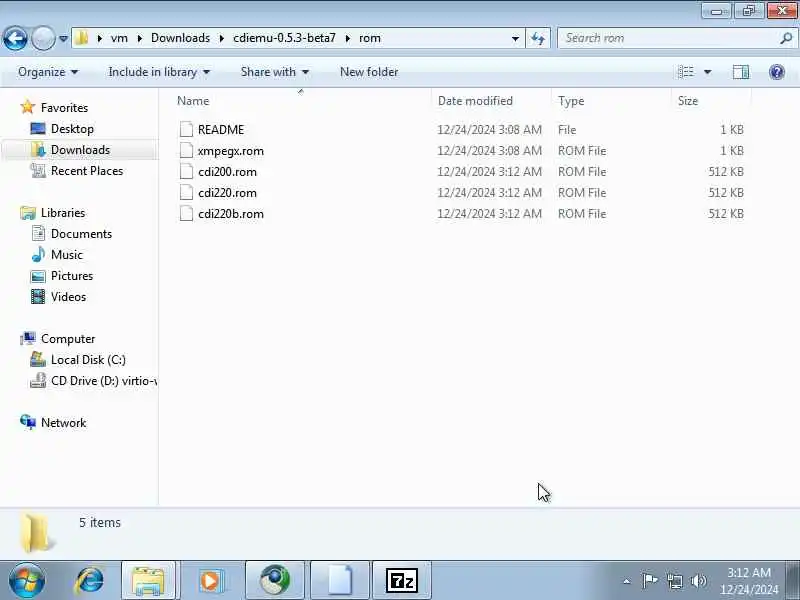Open CD Drive (D:) virtio
This screenshot has height=600, width=800.
[104, 381]
